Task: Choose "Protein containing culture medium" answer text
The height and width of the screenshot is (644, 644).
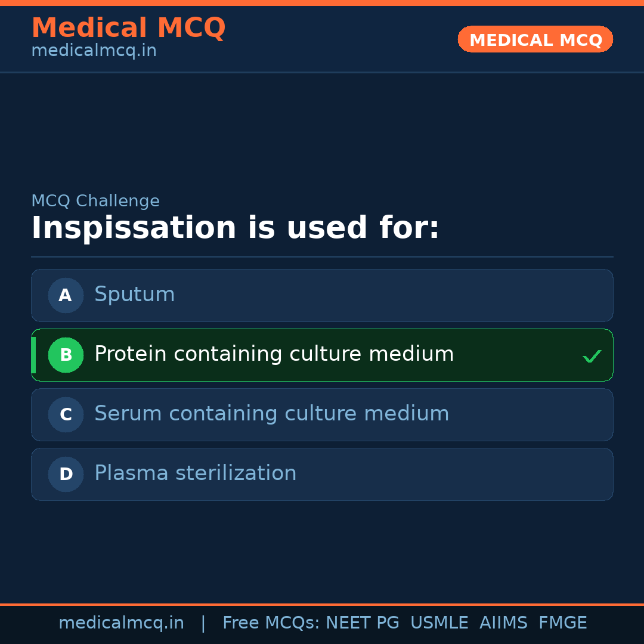Action: click(274, 354)
